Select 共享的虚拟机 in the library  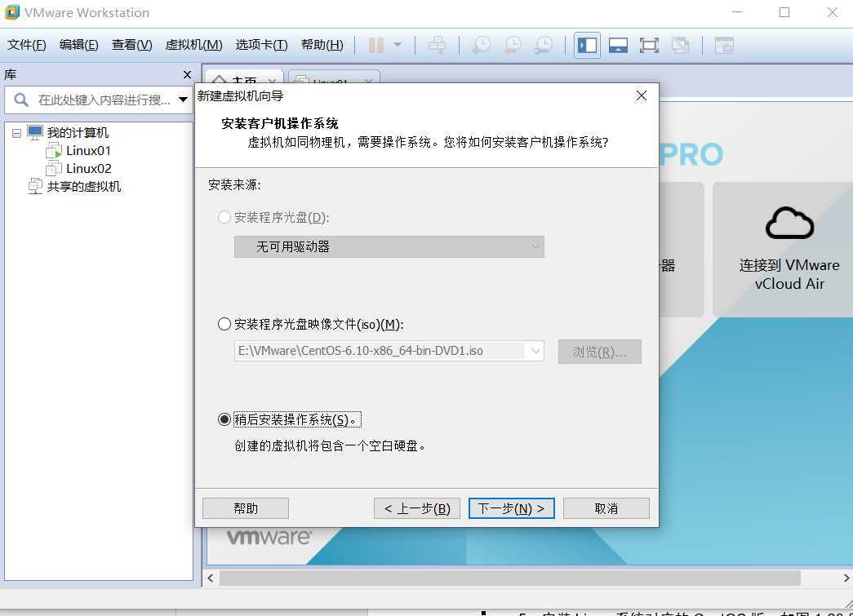point(84,187)
